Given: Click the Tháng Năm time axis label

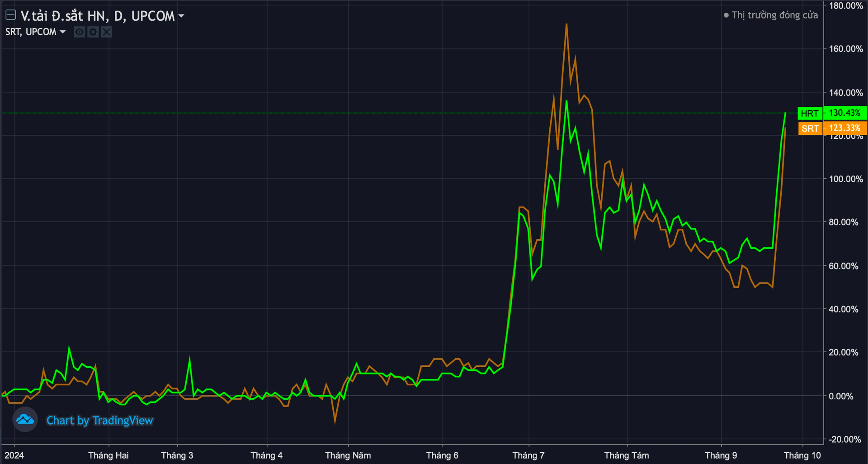Looking at the screenshot, I should 348,455.
